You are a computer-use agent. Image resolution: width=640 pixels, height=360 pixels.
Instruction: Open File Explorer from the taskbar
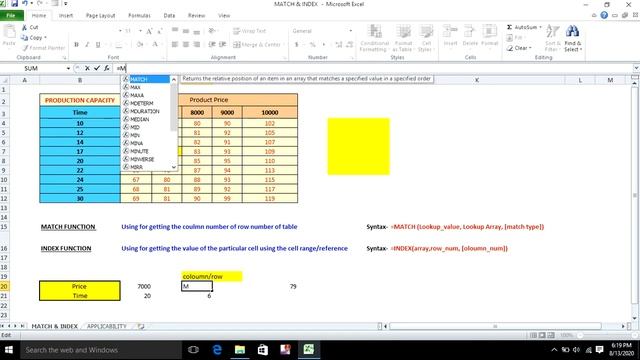240,350
